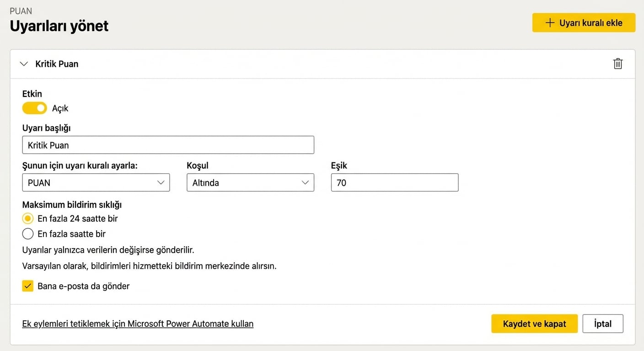This screenshot has width=644, height=351.
Task: Select 'En fazla saatte bir' radio button
Action: tap(28, 234)
